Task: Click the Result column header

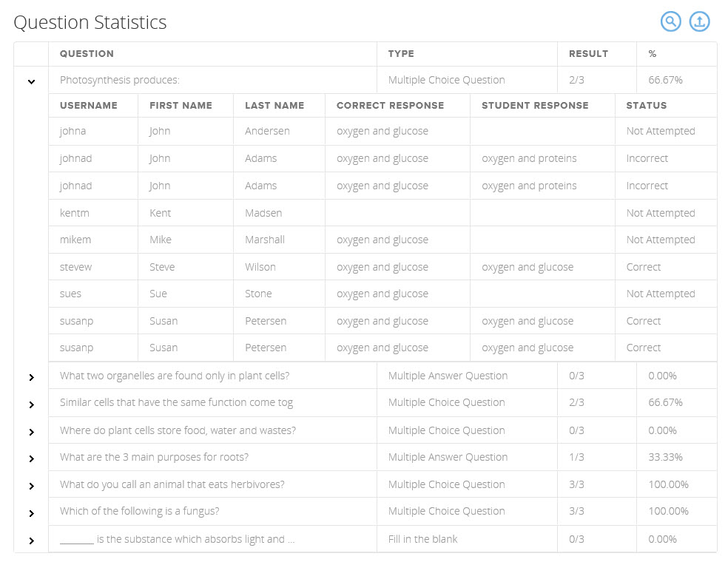Action: tap(588, 54)
